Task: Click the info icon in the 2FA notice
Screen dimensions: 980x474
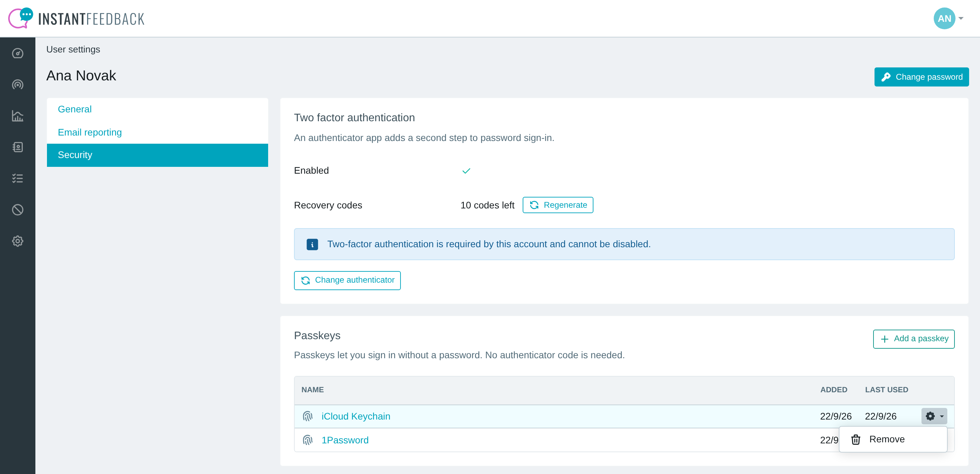Action: click(x=312, y=244)
